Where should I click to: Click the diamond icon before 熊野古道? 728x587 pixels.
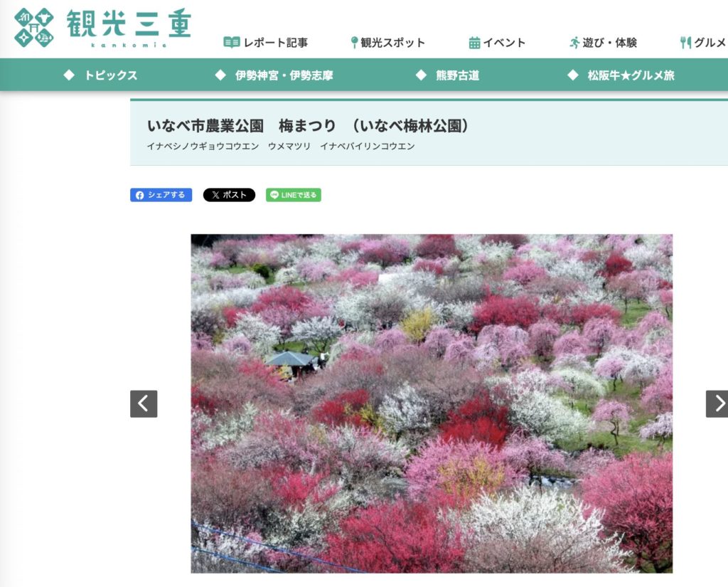pos(421,75)
